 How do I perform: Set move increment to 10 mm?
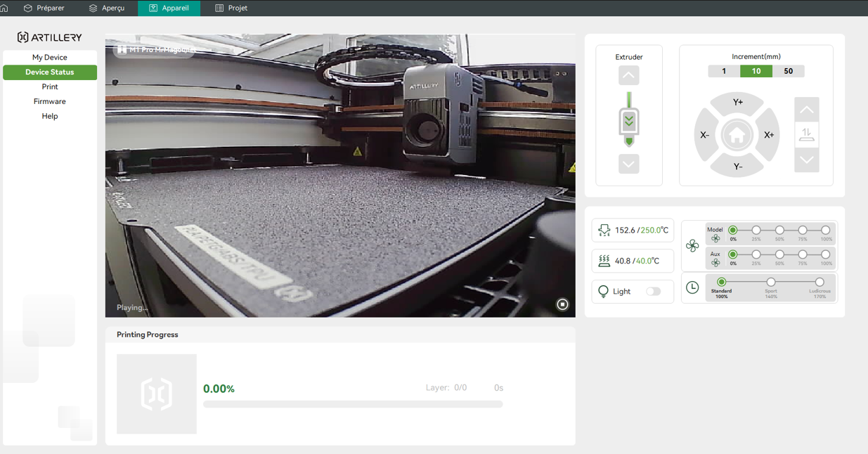[756, 71]
